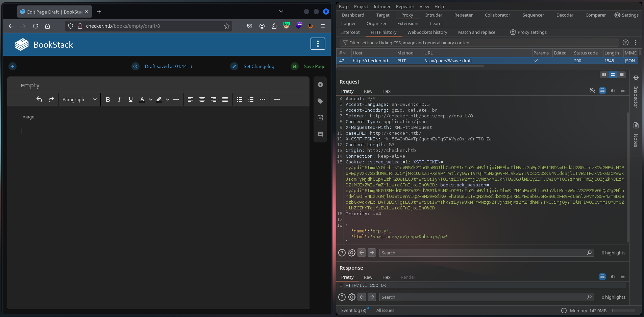This screenshot has width=644, height=317.
Task: Open the Inspector side panel
Action: [x=636, y=91]
